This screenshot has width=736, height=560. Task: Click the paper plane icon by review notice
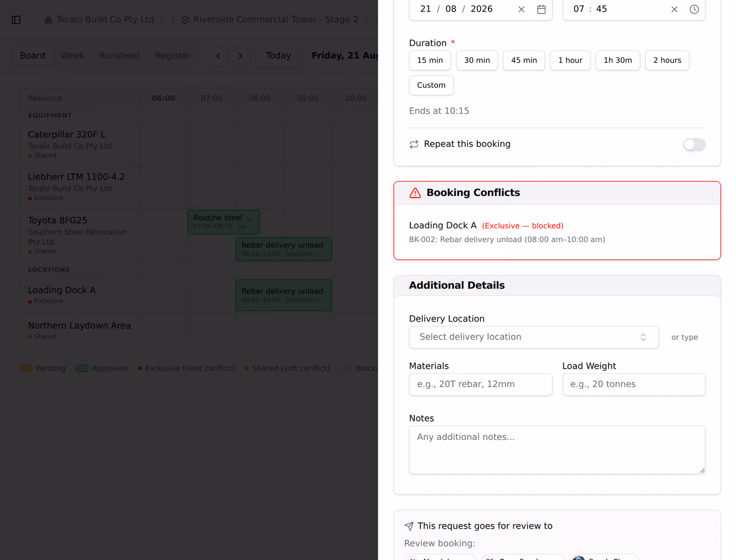point(409,526)
